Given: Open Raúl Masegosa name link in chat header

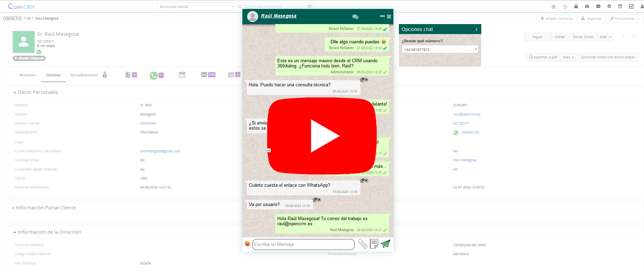Looking at the screenshot, I should coord(278,16).
